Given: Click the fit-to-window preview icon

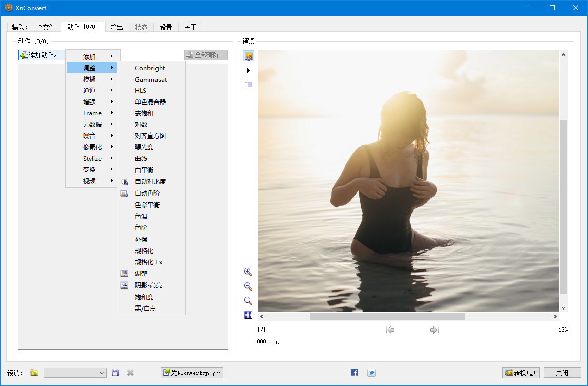Looking at the screenshot, I should click(248, 315).
